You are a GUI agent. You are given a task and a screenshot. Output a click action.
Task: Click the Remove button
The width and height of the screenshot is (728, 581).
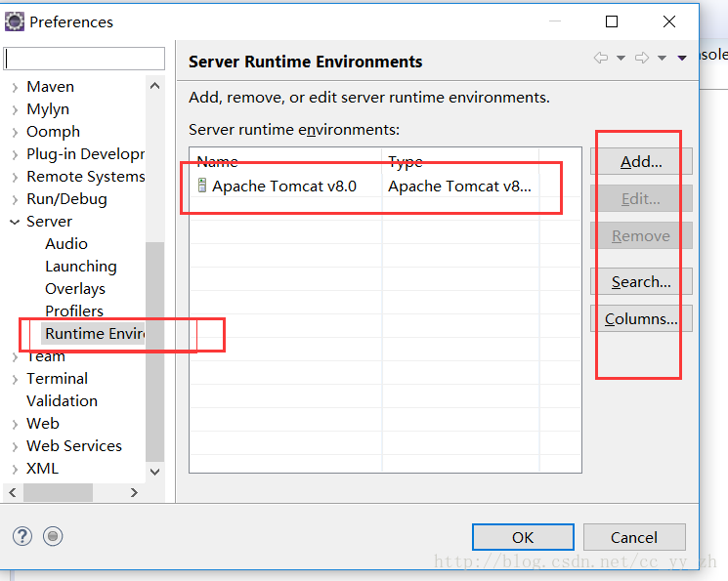[641, 235]
